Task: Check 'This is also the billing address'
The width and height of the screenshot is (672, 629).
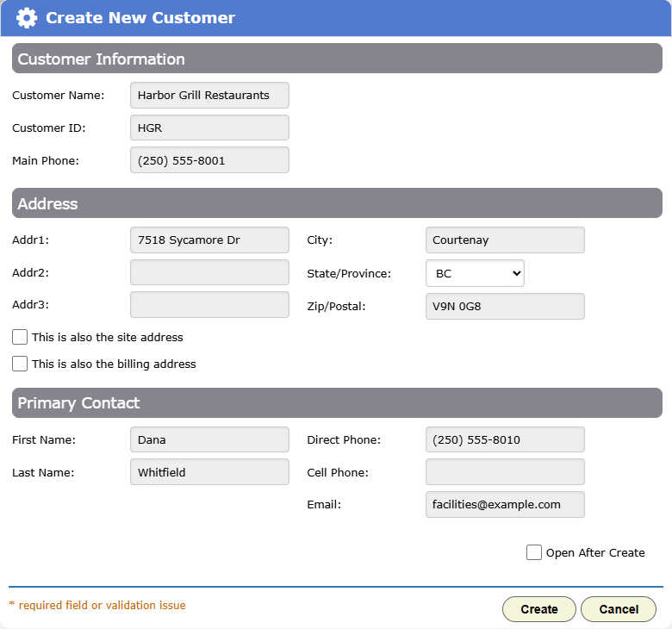Action: pyautogui.click(x=20, y=364)
